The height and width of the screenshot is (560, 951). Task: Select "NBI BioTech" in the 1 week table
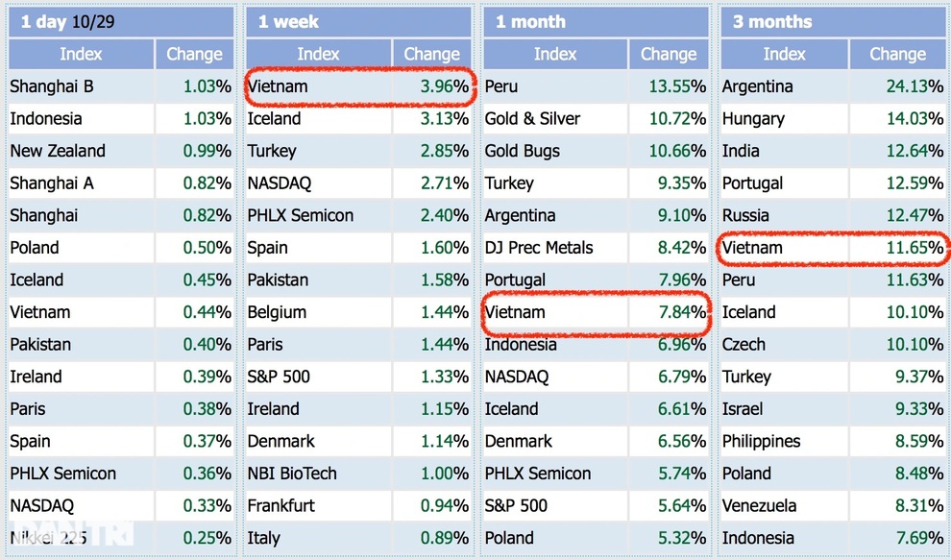point(292,474)
